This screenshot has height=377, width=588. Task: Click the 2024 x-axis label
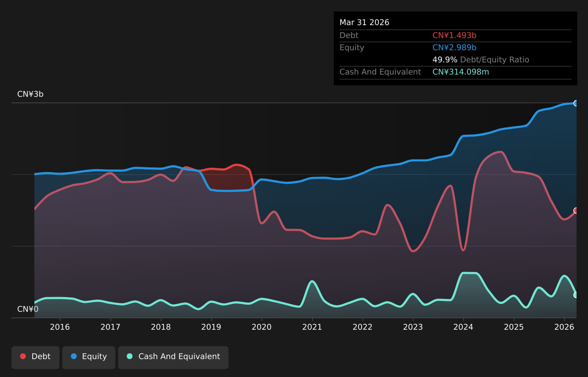click(x=463, y=327)
